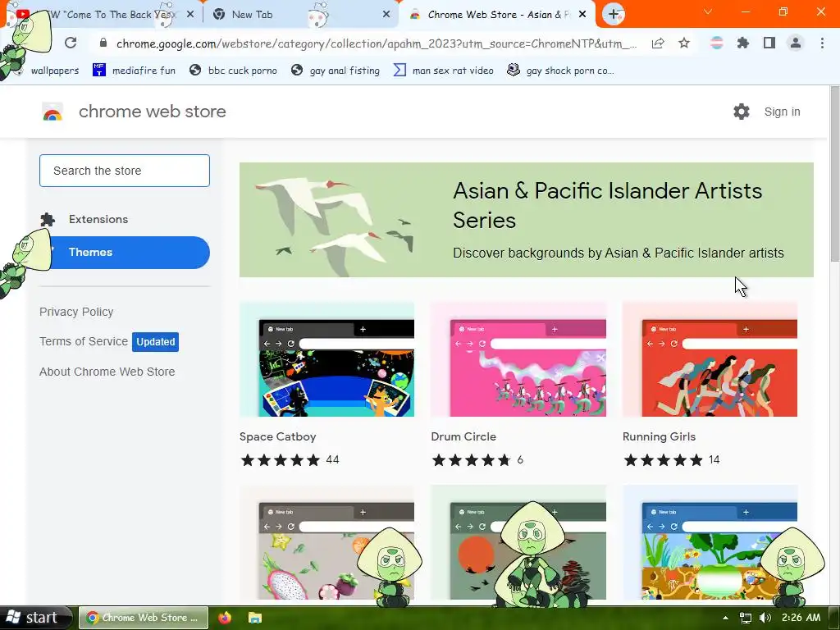Open the Drum Circle theme thumbnail
Viewport: 840px width, 630px height.
(x=518, y=359)
